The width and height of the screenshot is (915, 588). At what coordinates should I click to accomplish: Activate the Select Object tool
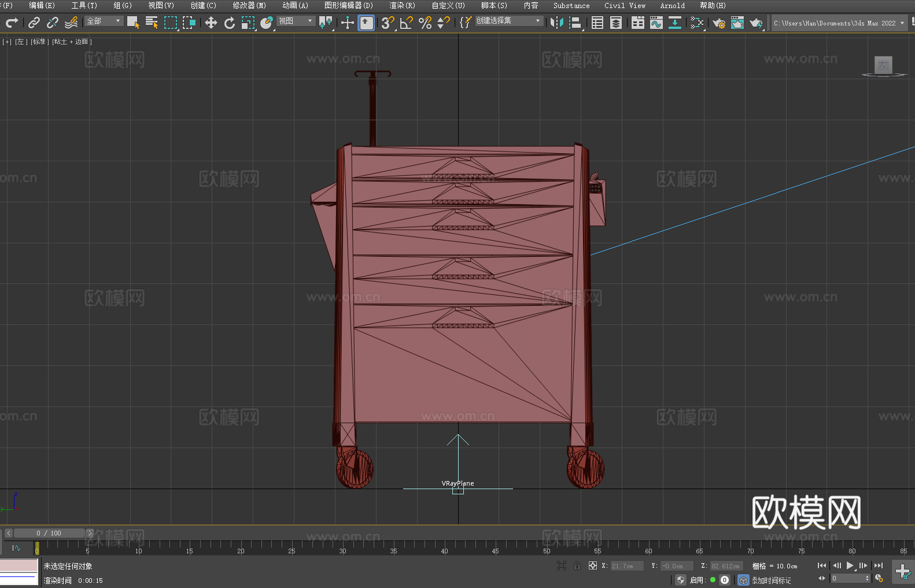(133, 23)
